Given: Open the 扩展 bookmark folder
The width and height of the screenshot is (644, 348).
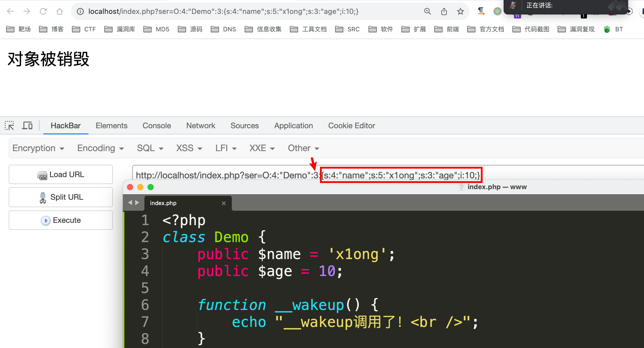Looking at the screenshot, I should 414,29.
